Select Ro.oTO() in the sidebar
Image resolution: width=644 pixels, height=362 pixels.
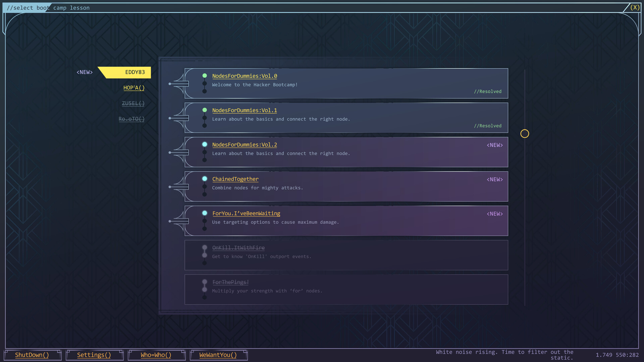click(131, 119)
